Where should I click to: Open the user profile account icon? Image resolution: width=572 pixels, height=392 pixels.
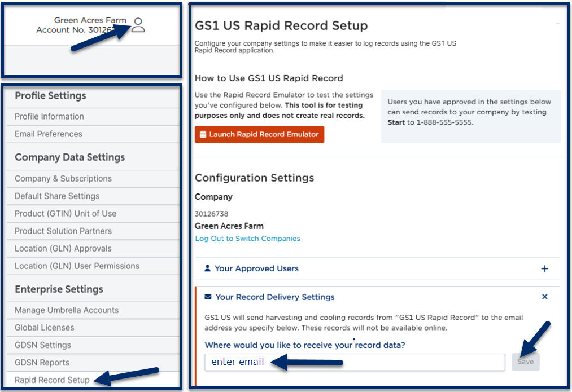click(138, 25)
